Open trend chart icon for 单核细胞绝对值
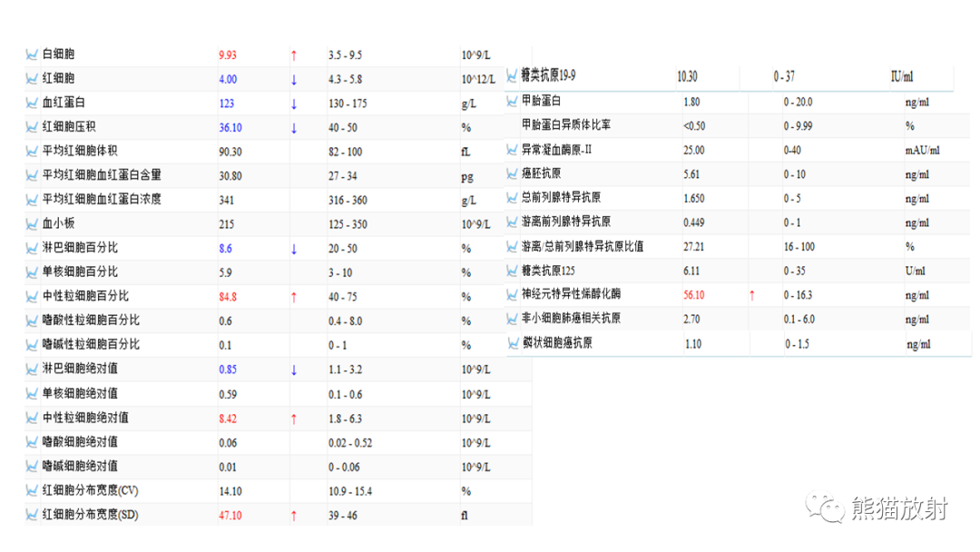 coord(31,394)
